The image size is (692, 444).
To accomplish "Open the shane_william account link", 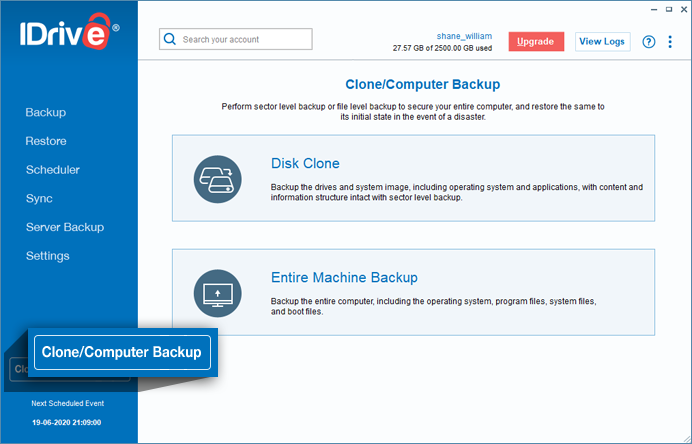I will [464, 36].
